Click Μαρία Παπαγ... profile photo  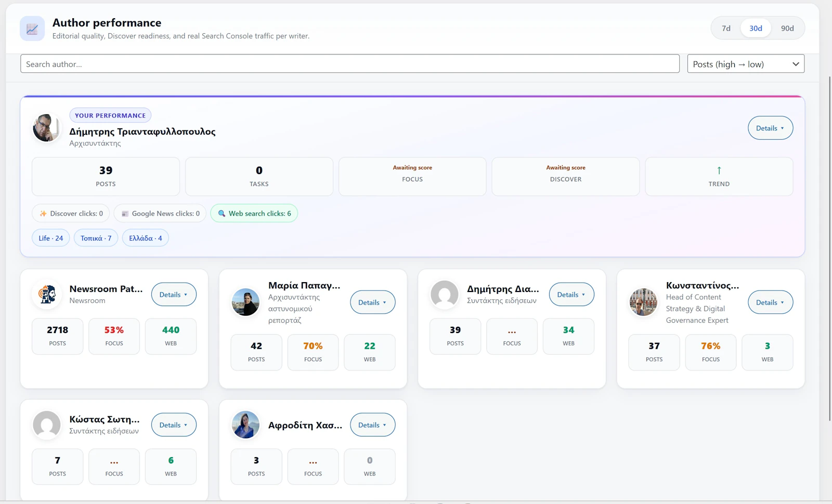pyautogui.click(x=245, y=302)
